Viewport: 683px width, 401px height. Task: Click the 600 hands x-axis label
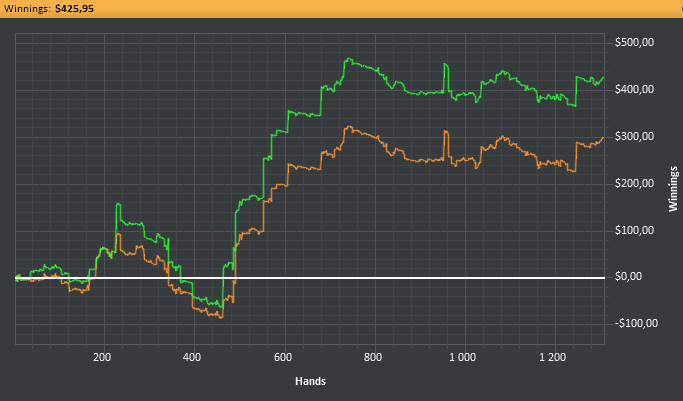point(283,357)
